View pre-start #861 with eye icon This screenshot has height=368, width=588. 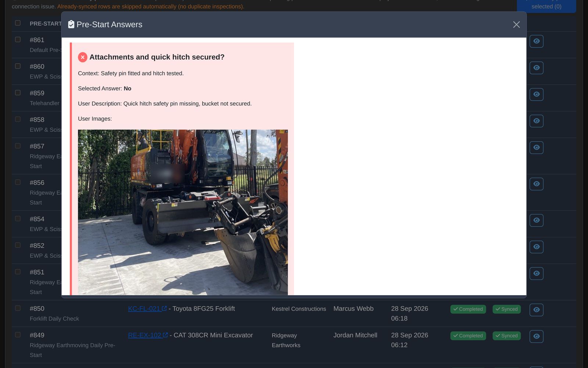(x=537, y=41)
